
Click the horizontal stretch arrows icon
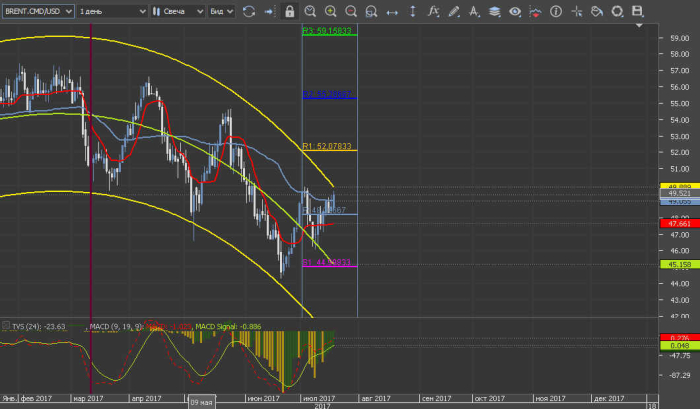(392, 12)
